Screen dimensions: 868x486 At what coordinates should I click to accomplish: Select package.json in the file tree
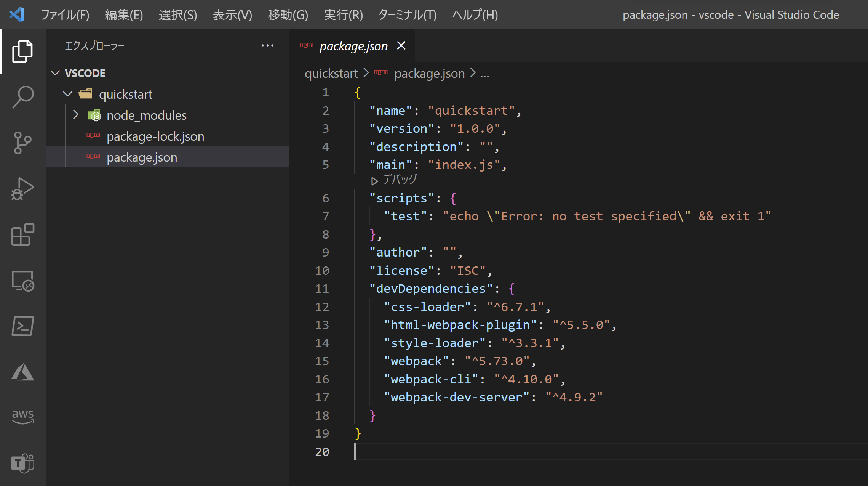[168, 157]
